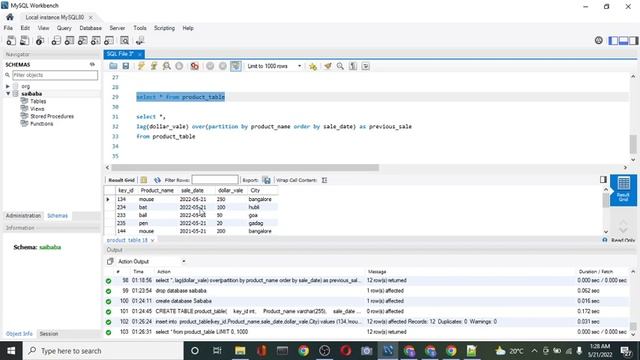Click the reconnect to DBMS icon
Screen dimensions: 640x360
click(x=140, y=40)
